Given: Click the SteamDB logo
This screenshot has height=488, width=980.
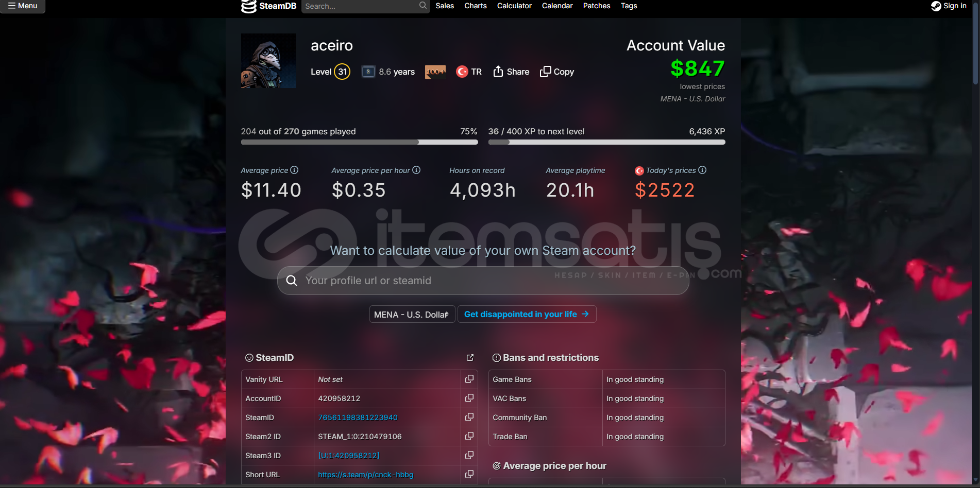Looking at the screenshot, I should coord(269,6).
